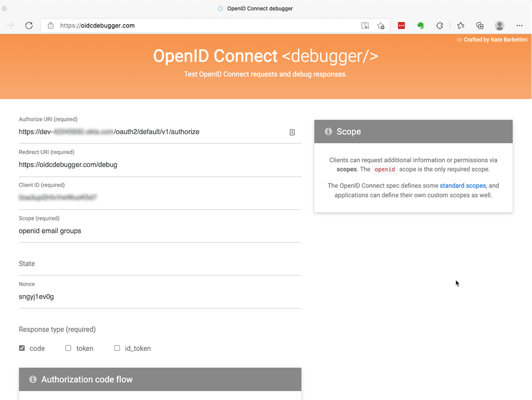Image resolution: width=532 pixels, height=400 pixels.
Task: Uncheck the code response type
Action: coord(22,348)
